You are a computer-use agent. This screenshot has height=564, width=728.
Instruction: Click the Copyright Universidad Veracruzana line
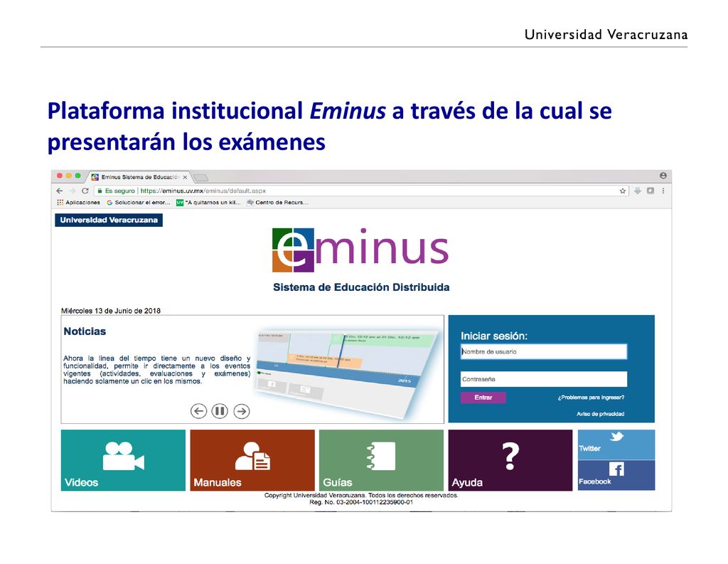click(361, 495)
